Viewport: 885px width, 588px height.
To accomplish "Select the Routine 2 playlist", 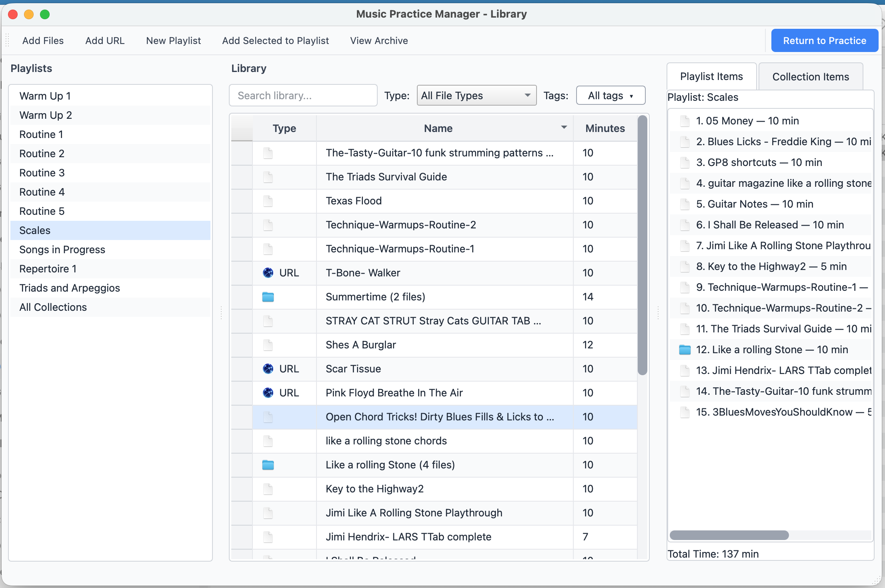I will (110, 154).
